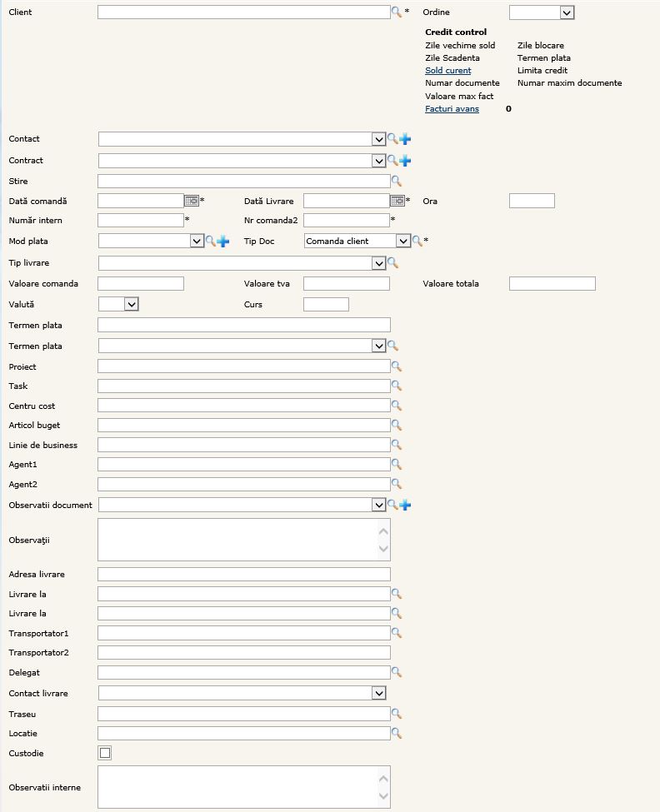Click the blue plus icon beside Contact
The image size is (660, 812).
click(x=406, y=139)
